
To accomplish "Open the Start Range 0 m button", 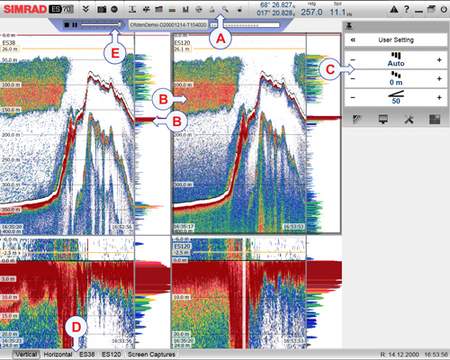I will point(396,79).
